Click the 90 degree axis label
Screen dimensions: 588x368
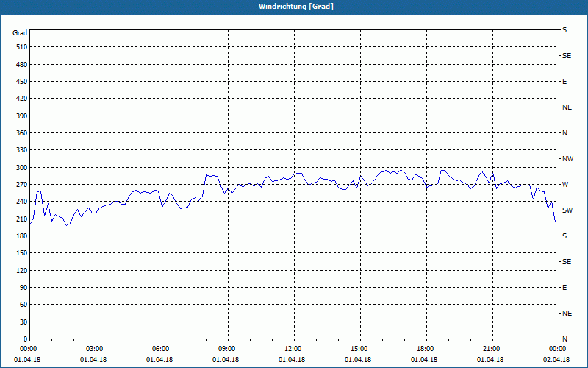(x=24, y=288)
